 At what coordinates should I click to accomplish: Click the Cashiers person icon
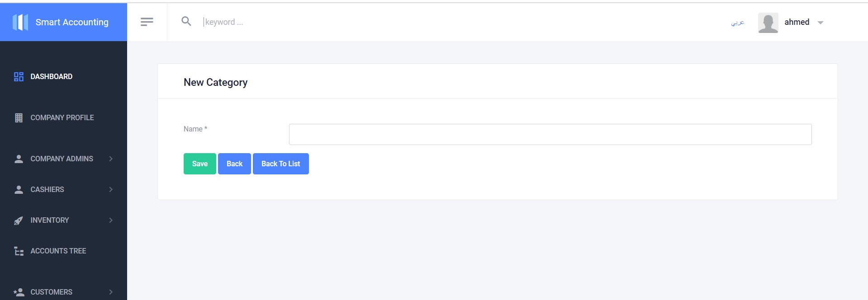pyautogui.click(x=19, y=190)
